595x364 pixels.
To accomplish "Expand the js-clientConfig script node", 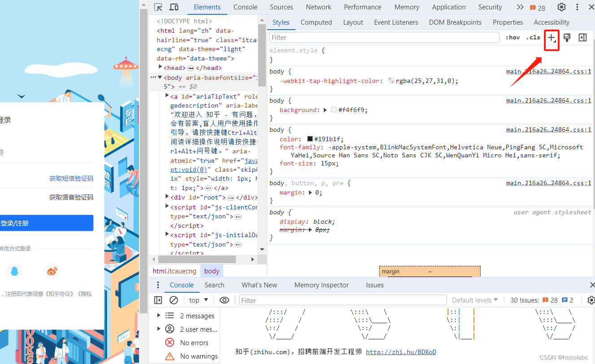I will 167,207.
